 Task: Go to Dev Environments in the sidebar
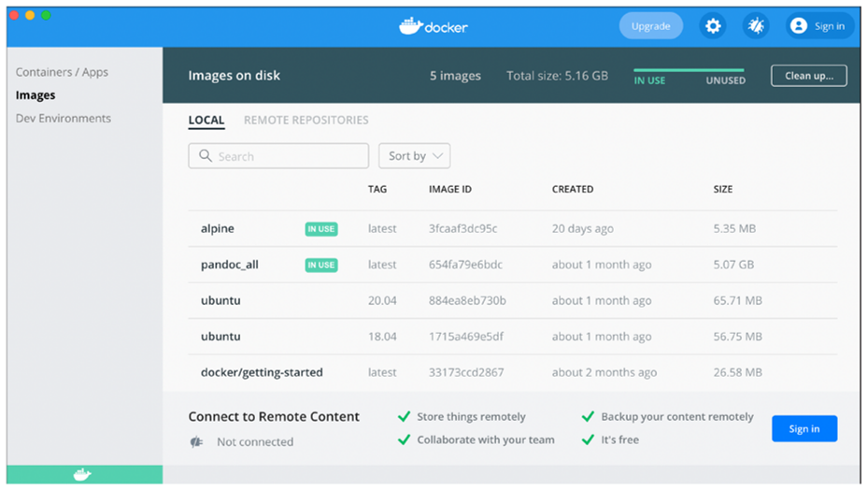point(64,119)
